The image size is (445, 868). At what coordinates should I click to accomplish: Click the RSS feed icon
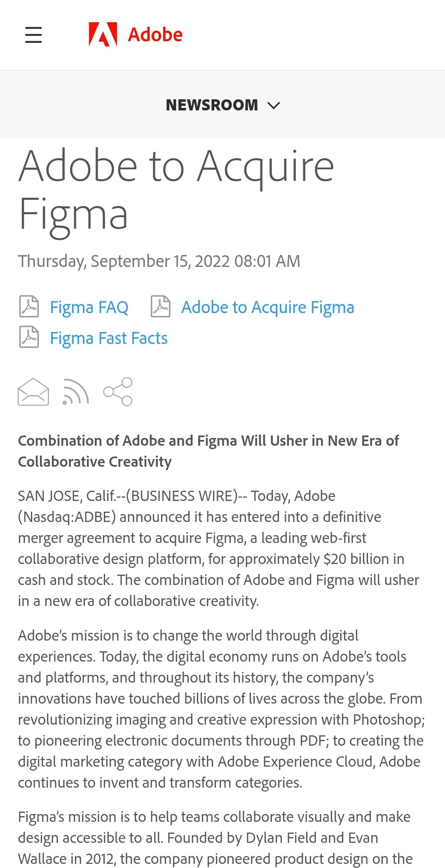click(x=76, y=392)
